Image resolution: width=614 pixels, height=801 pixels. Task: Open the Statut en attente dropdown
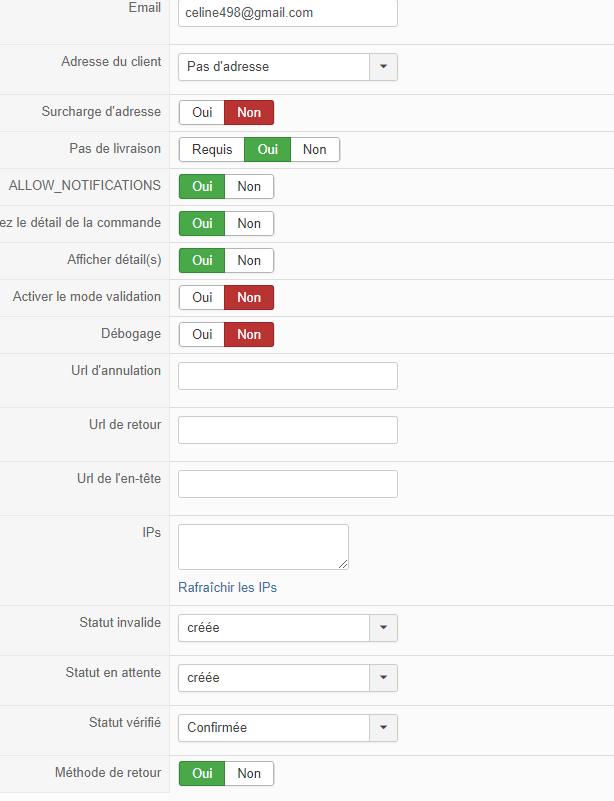pyautogui.click(x=384, y=678)
